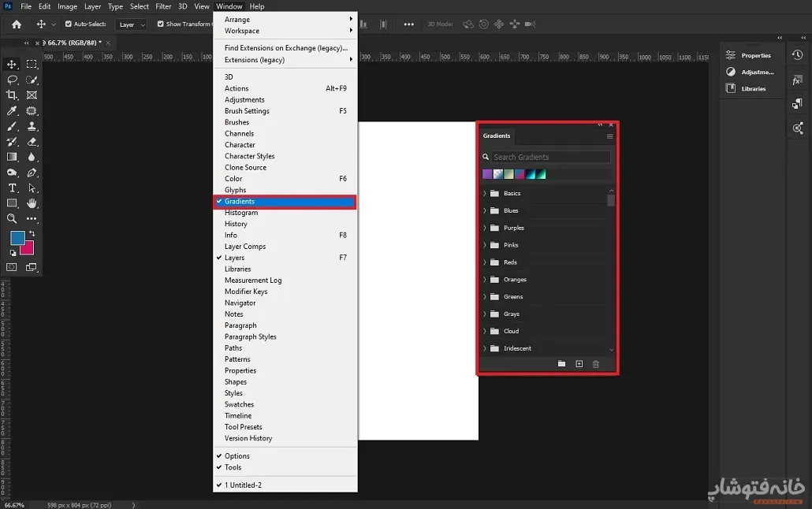
Task: Swap foreground and background colors
Action: (32, 233)
